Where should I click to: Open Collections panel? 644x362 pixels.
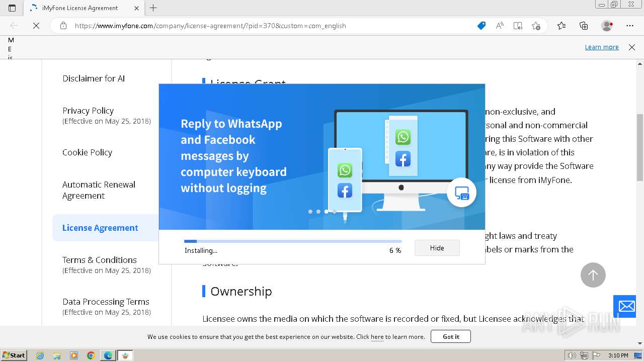tap(584, 26)
